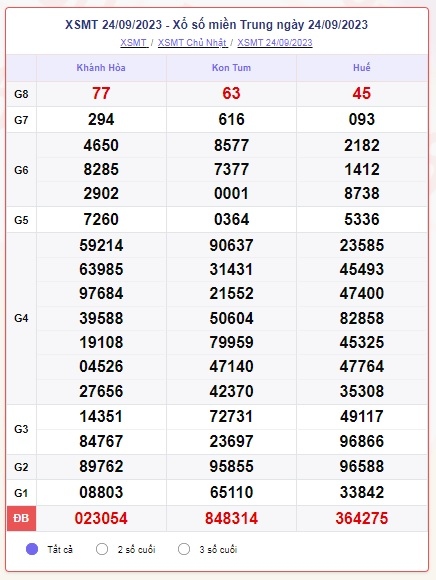Click the G8 row label
436x580 pixels.
21,94
